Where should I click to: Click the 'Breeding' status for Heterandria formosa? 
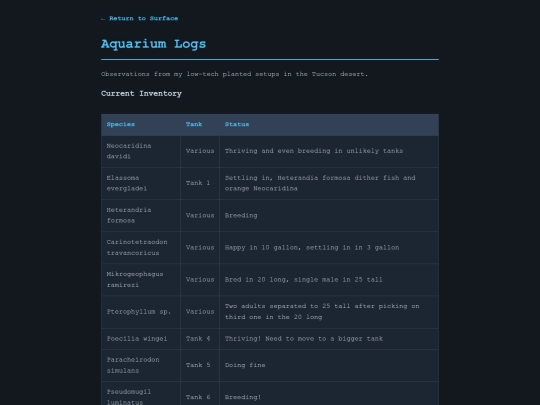pyautogui.click(x=329, y=215)
